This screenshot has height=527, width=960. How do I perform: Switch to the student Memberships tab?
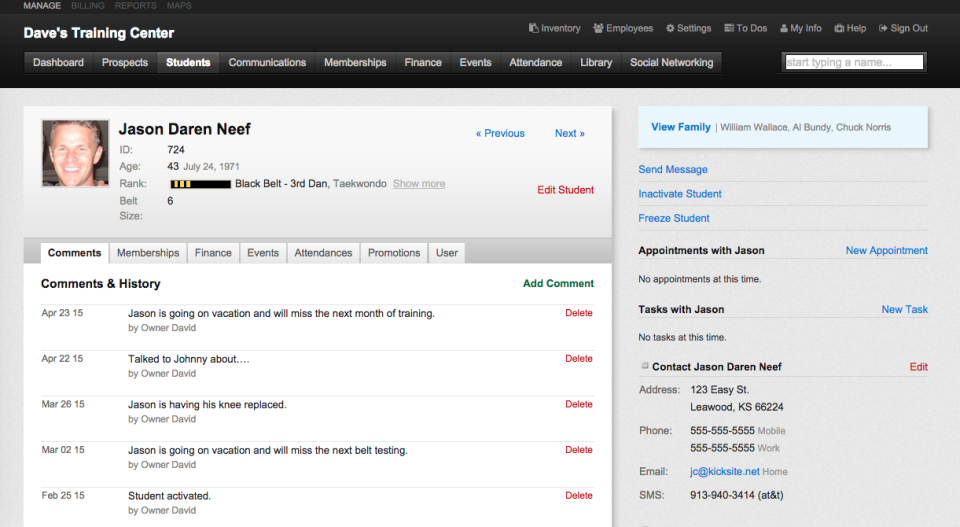click(148, 253)
